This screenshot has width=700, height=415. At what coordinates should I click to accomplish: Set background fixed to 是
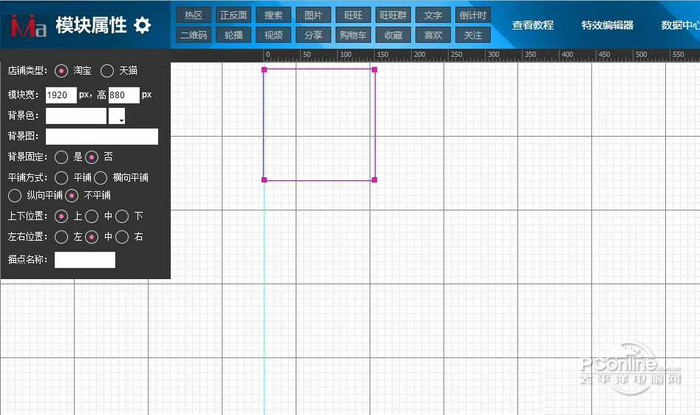pos(61,157)
